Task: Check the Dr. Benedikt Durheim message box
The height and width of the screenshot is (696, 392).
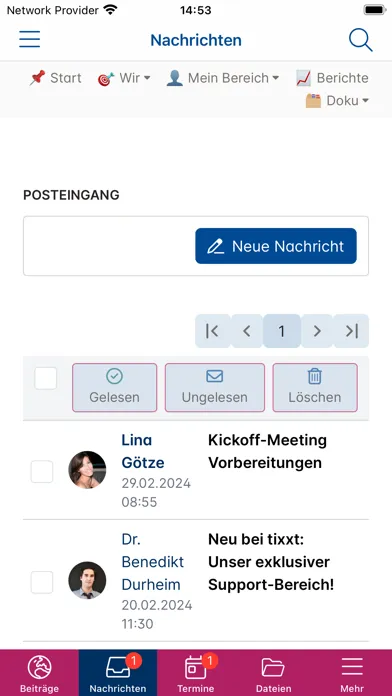Action: click(x=42, y=582)
